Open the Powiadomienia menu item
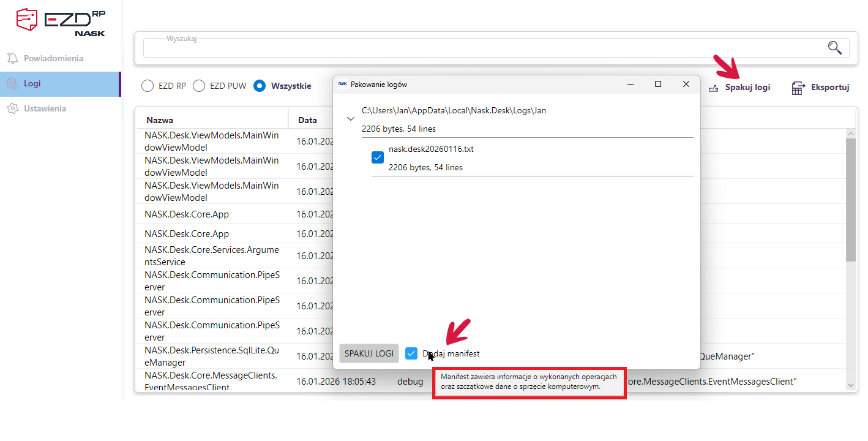This screenshot has width=868, height=441. click(x=53, y=58)
